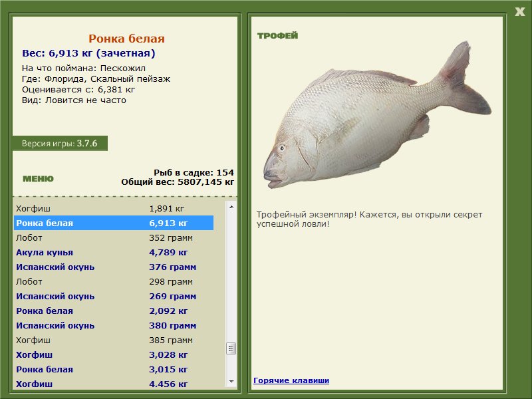Click the На что поймана: Пескожил line
The image size is (532, 399).
click(x=84, y=68)
